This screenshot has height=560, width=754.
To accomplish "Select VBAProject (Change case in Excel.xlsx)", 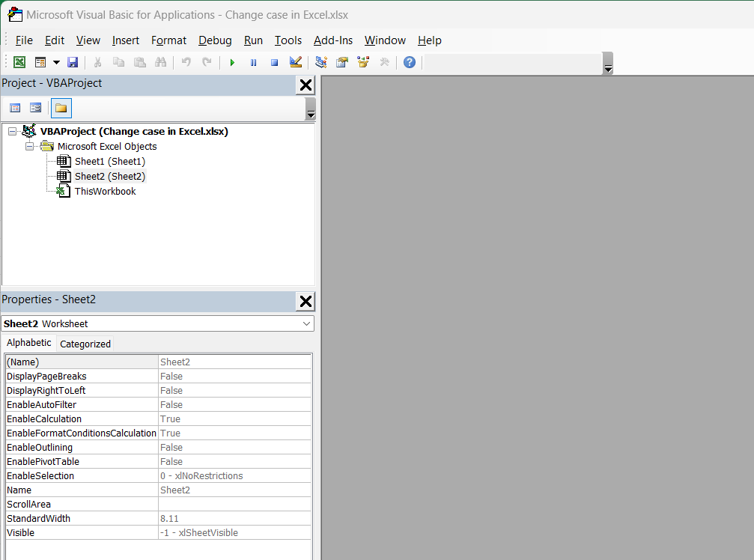I will click(x=134, y=131).
